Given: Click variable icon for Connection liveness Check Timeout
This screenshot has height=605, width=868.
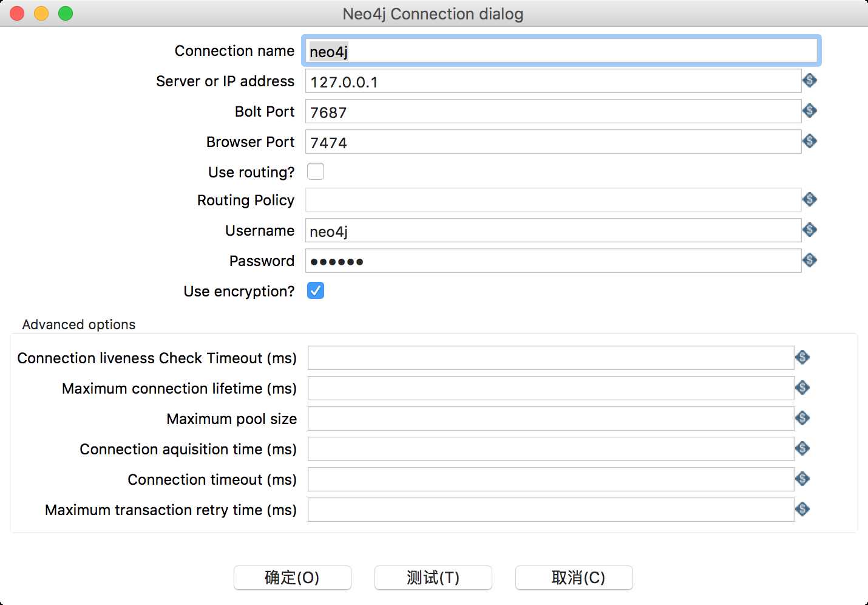Looking at the screenshot, I should pyautogui.click(x=802, y=357).
